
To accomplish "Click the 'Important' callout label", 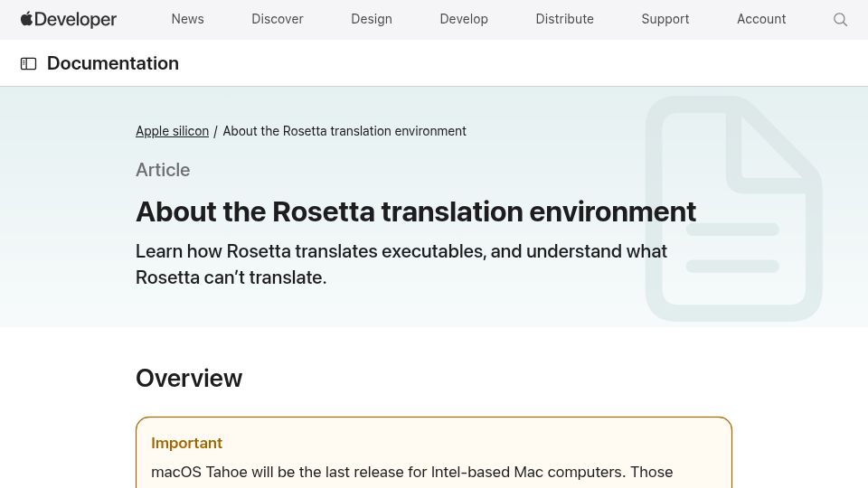I will (186, 443).
